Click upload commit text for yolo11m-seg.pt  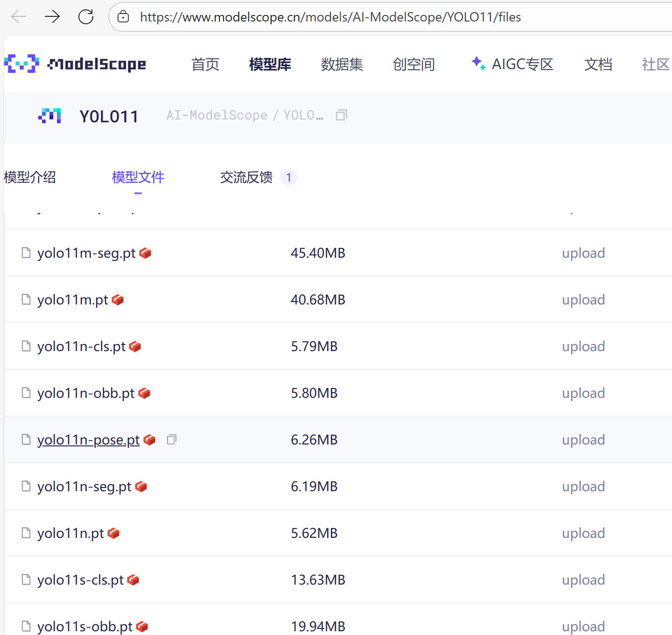click(x=583, y=253)
